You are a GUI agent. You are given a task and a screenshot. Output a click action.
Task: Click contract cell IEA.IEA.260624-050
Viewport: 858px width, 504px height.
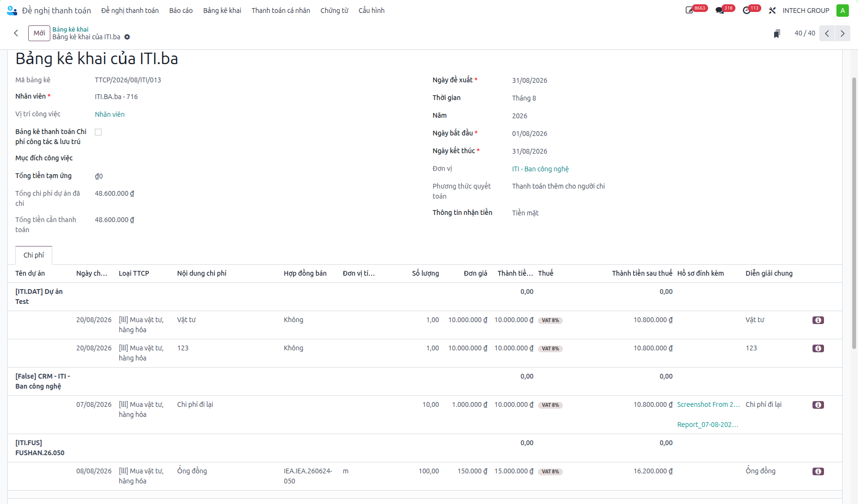[308, 476]
